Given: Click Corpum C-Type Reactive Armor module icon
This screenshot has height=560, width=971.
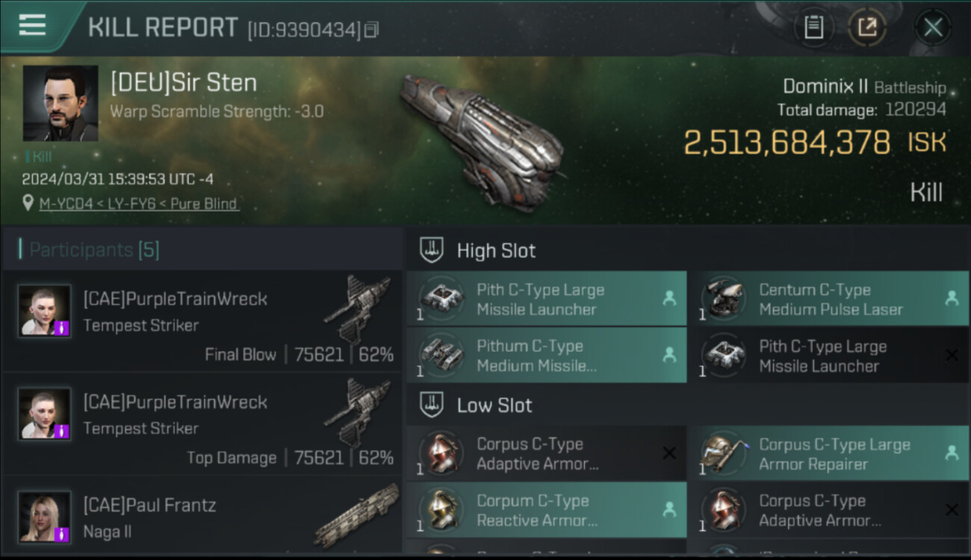Looking at the screenshot, I should pos(440,510).
